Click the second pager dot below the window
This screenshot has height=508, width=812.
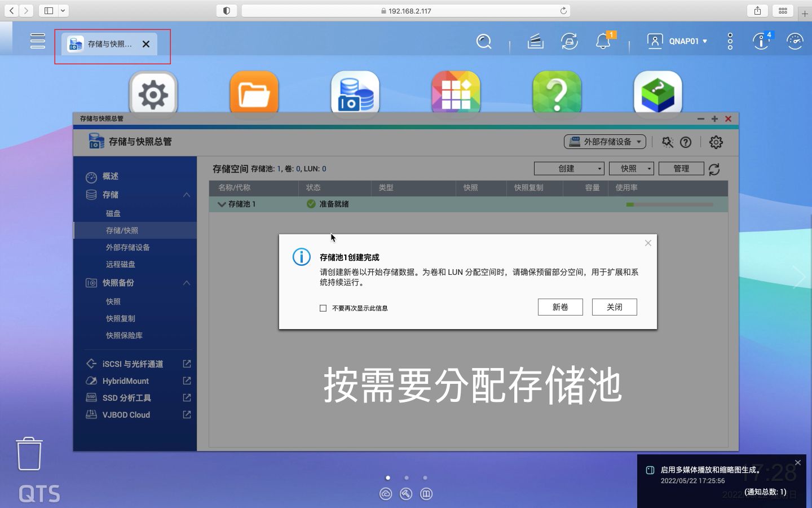407,478
